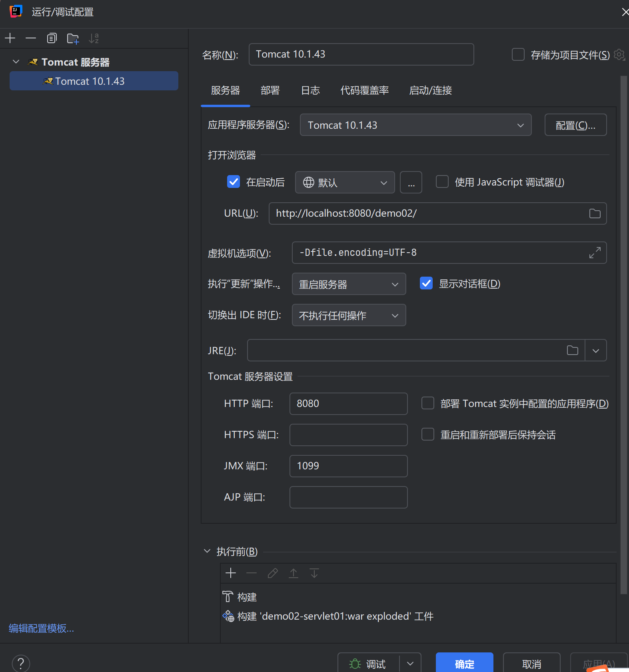Screen dimensions: 629x672
Task: Click the browse folder icon in URL field
Action: click(595, 213)
